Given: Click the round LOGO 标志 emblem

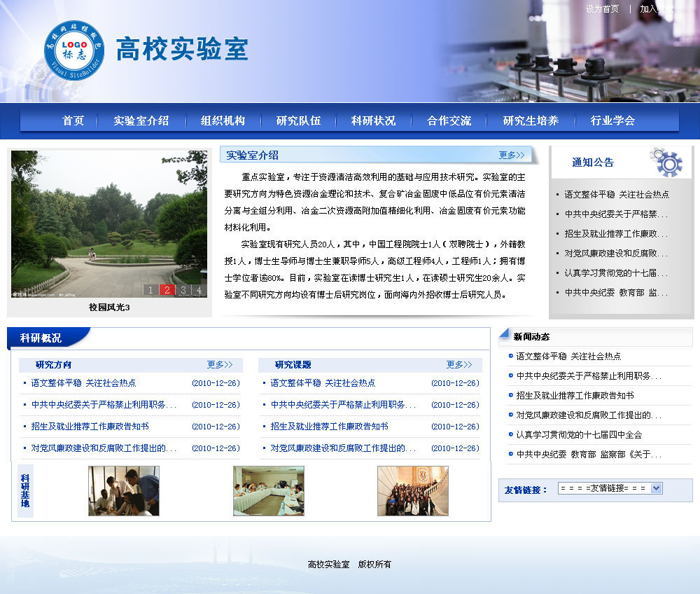Looking at the screenshot, I should coord(74,50).
